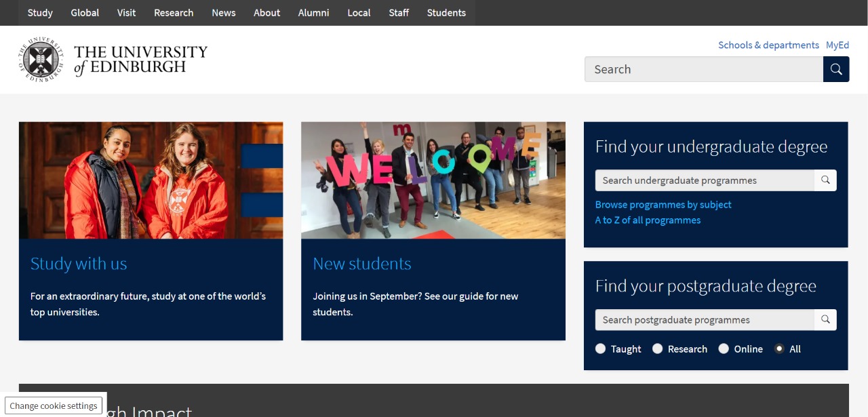Select the Online radio button
Screen dimensions: 868x417
(x=724, y=349)
